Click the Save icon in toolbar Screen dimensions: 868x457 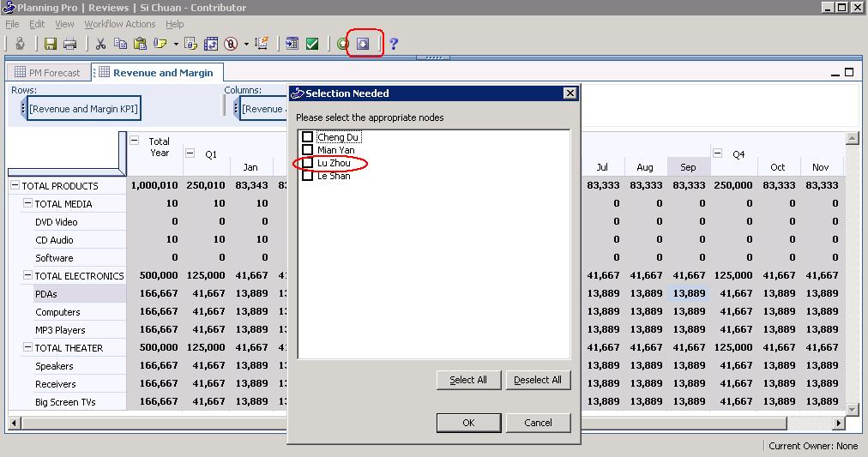51,44
